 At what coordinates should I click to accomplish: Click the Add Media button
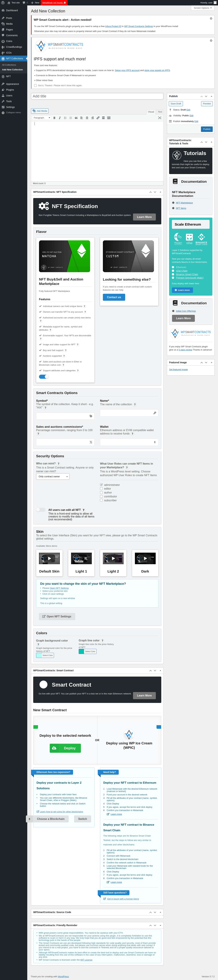pos(40,111)
